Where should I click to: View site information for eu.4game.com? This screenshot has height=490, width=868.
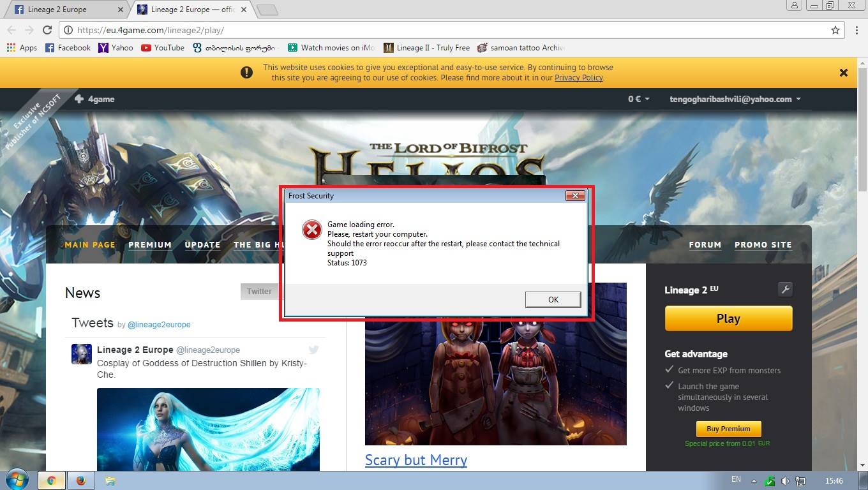(x=68, y=30)
